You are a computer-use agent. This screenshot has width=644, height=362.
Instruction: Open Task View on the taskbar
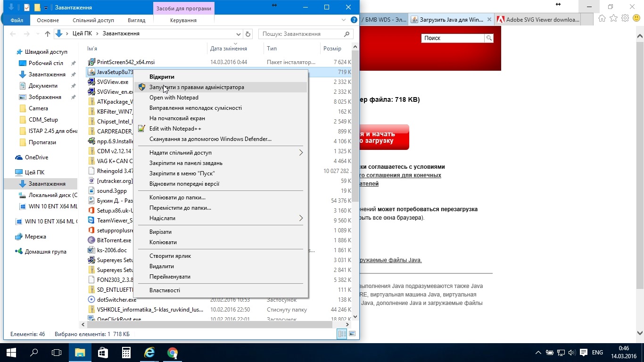pyautogui.click(x=57, y=352)
